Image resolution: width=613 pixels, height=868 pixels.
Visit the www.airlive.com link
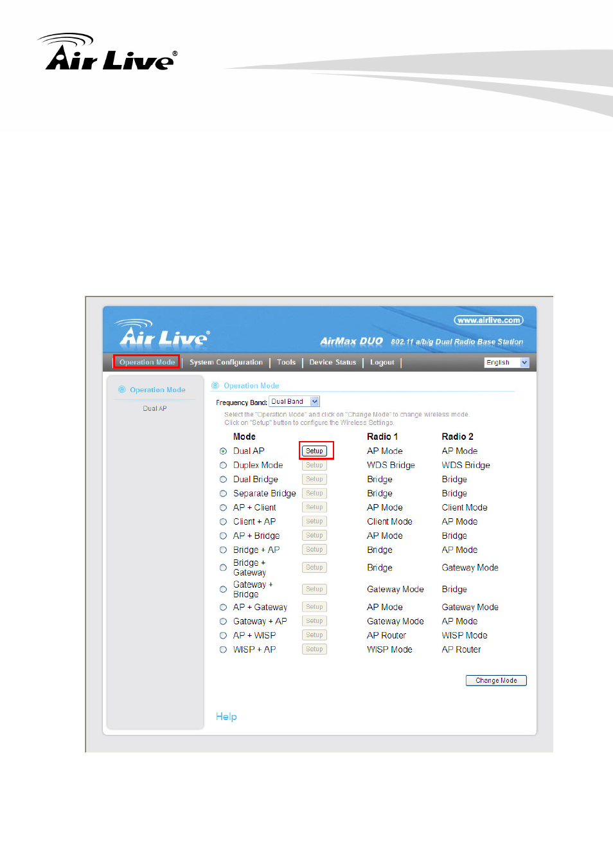[x=488, y=320]
